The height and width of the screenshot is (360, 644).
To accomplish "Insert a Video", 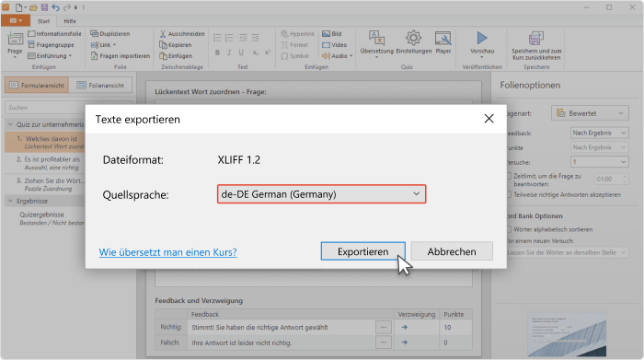I will [x=335, y=45].
